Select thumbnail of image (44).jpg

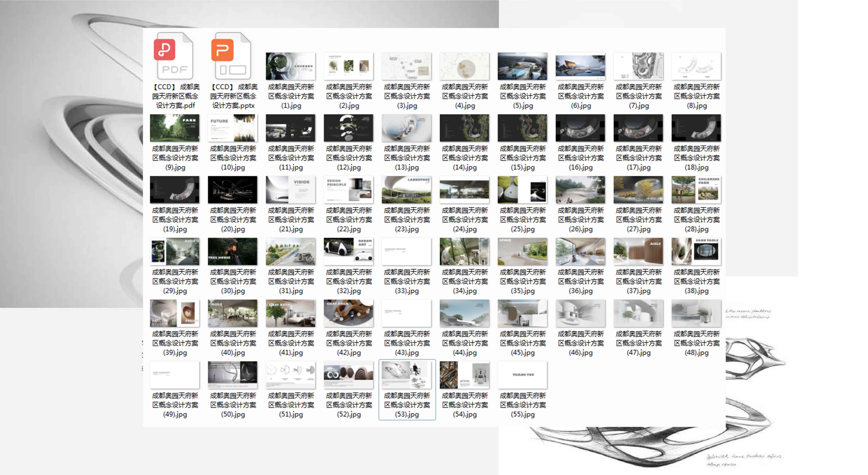464,313
